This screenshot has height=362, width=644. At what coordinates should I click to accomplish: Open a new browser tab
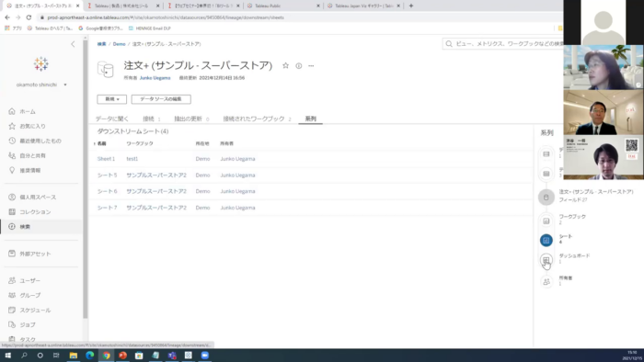410,6
